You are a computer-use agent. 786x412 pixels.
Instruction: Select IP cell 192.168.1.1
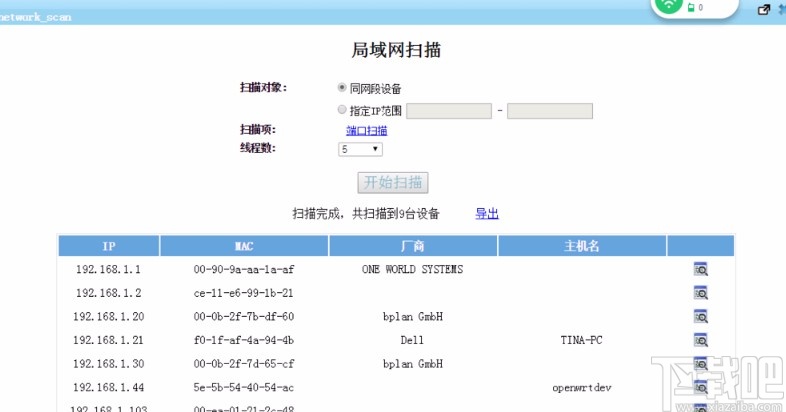pos(108,269)
